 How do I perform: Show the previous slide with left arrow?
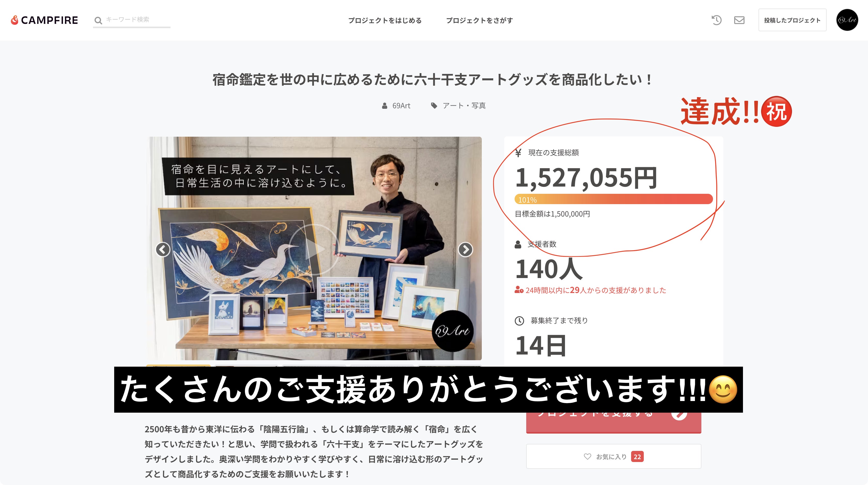163,249
